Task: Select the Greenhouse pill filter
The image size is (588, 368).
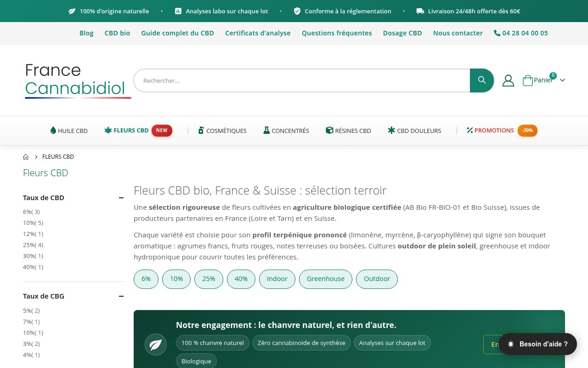Action: [326, 279]
